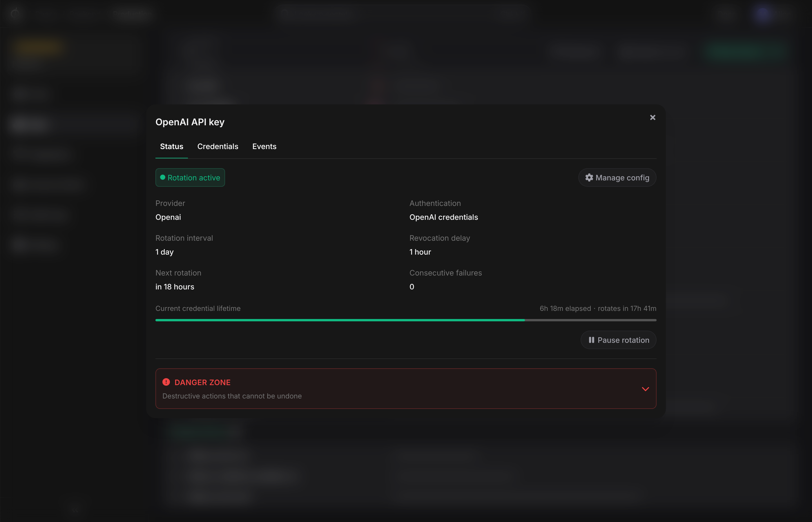Expand the Danger Zone section
The image size is (812, 522).
coord(645,389)
